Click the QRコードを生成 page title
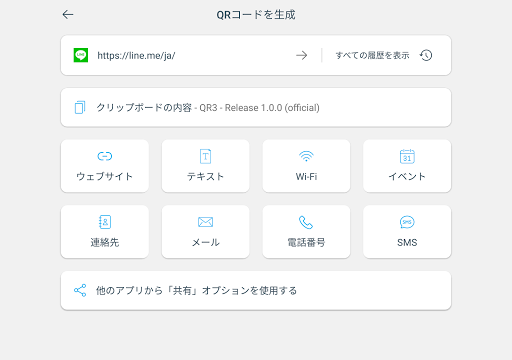Image resolution: width=512 pixels, height=360 pixels. click(256, 15)
